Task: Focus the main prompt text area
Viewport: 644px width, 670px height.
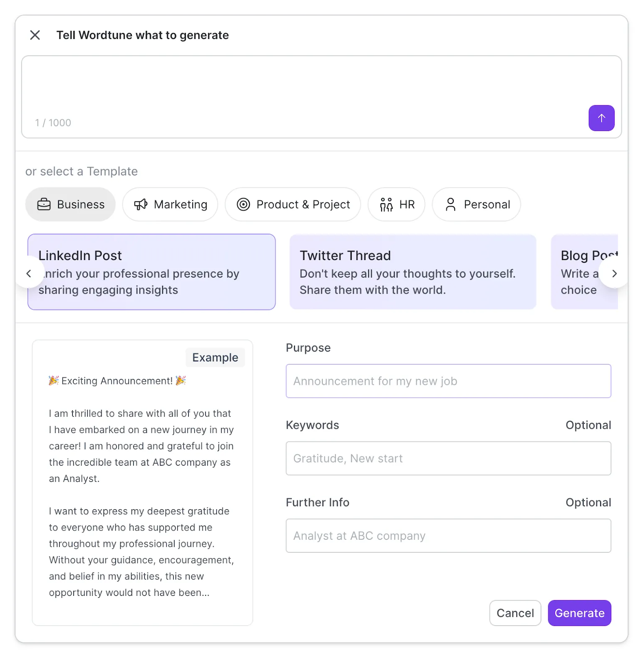Action: point(322,97)
